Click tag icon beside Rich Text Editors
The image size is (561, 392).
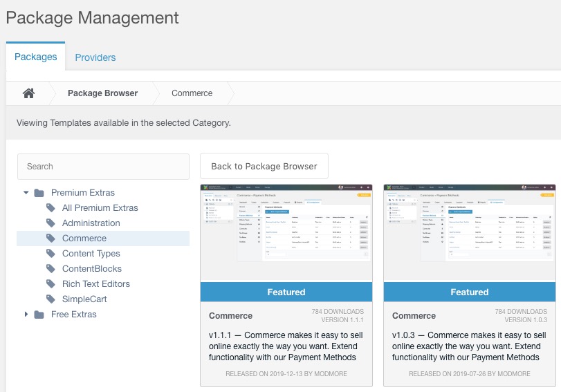(50, 284)
